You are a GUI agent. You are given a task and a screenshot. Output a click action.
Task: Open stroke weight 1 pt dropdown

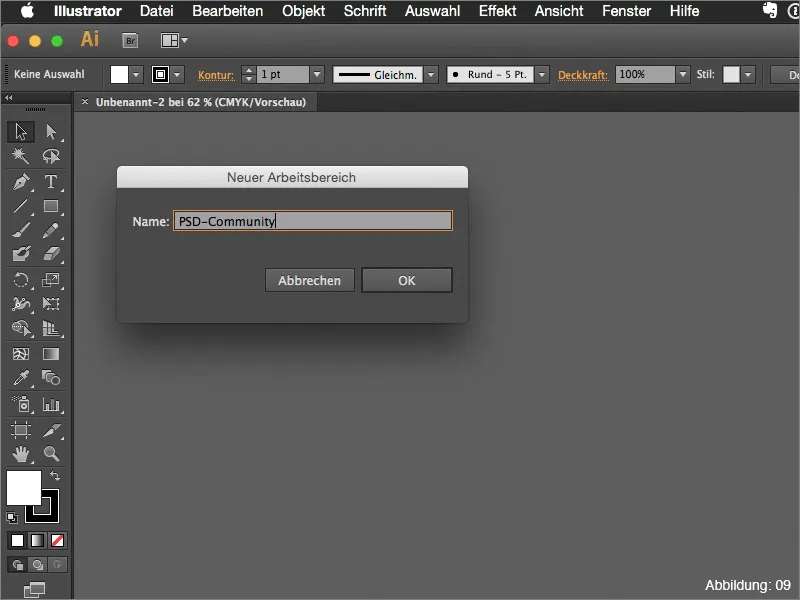(317, 74)
